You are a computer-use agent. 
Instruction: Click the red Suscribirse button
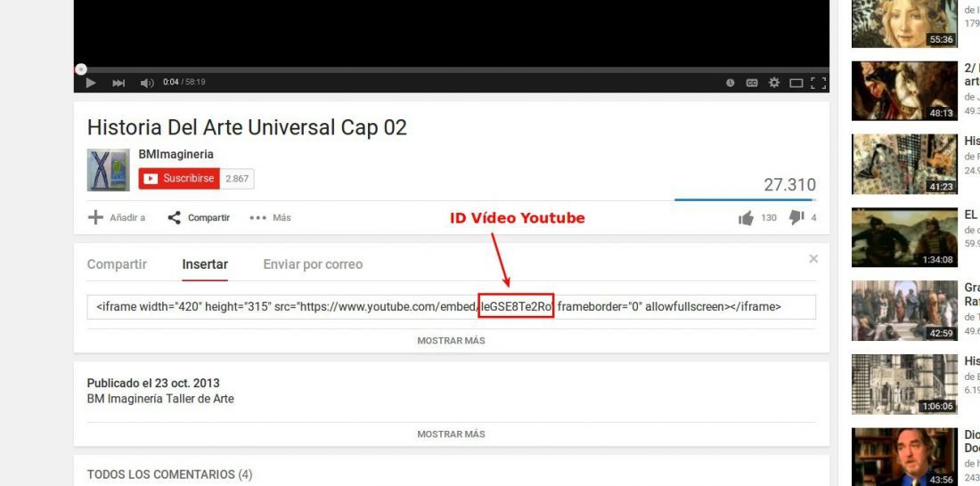[x=179, y=179]
